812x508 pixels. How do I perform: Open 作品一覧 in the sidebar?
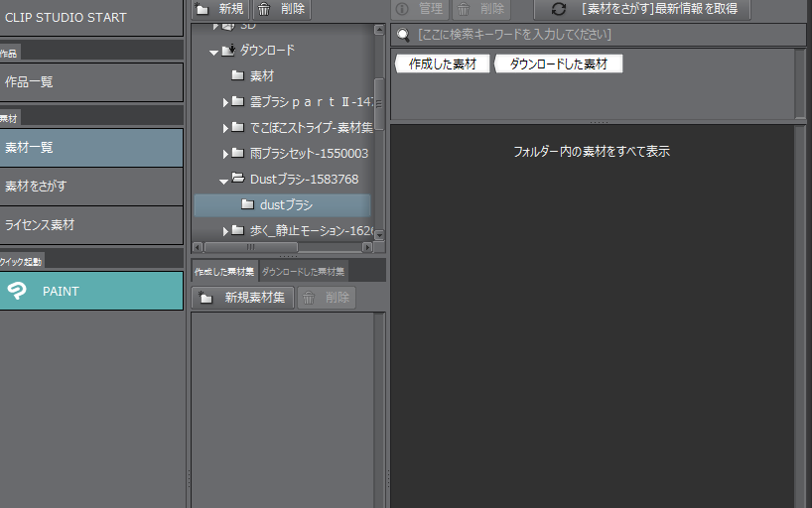91,82
